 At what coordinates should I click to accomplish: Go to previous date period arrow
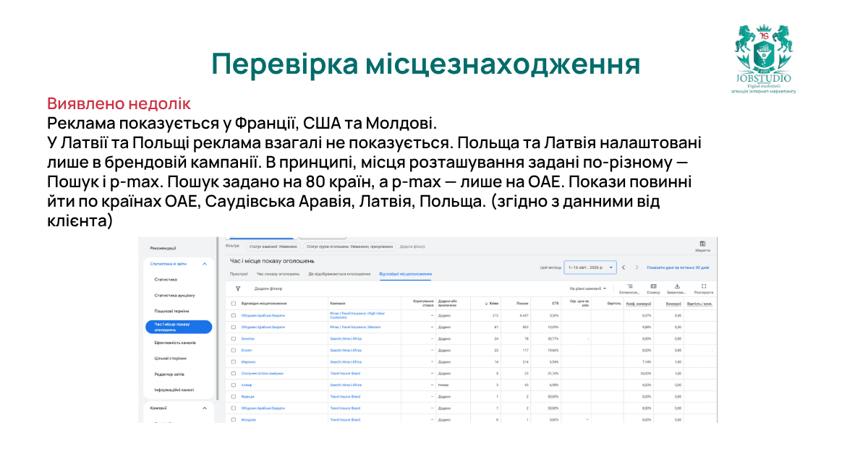click(624, 267)
